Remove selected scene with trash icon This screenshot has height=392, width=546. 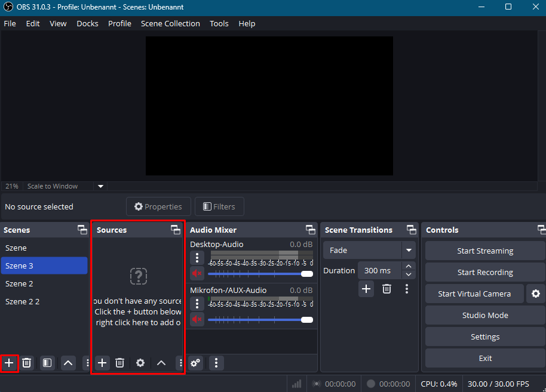[27, 363]
